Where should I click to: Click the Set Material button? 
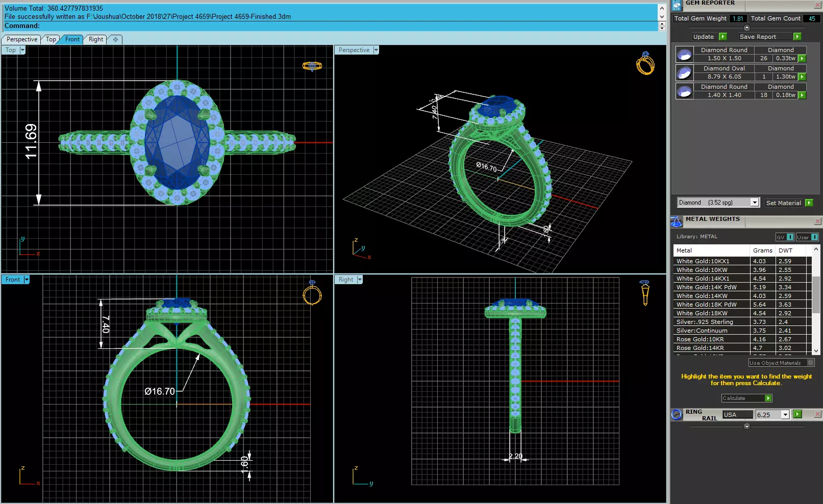[x=783, y=203]
